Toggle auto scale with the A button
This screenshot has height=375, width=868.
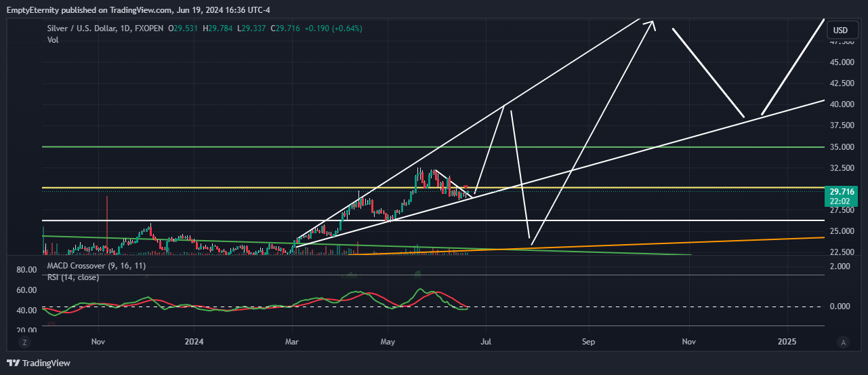pyautogui.click(x=842, y=342)
